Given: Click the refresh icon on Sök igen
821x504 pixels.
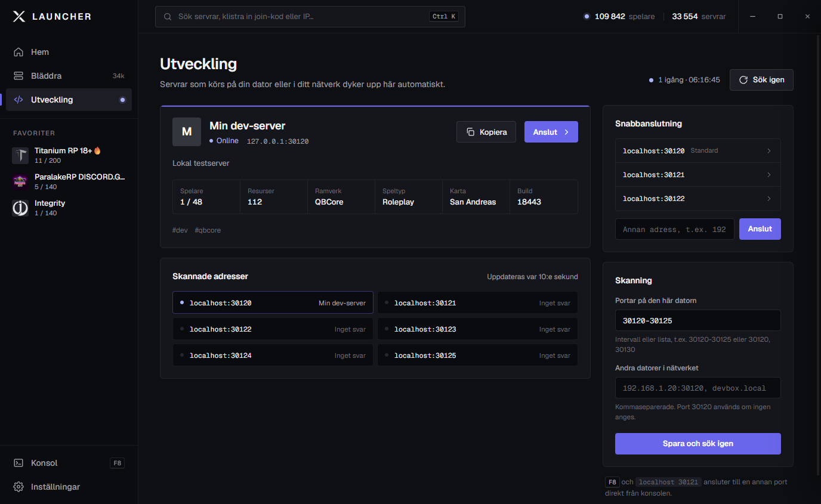Looking at the screenshot, I should pyautogui.click(x=743, y=80).
